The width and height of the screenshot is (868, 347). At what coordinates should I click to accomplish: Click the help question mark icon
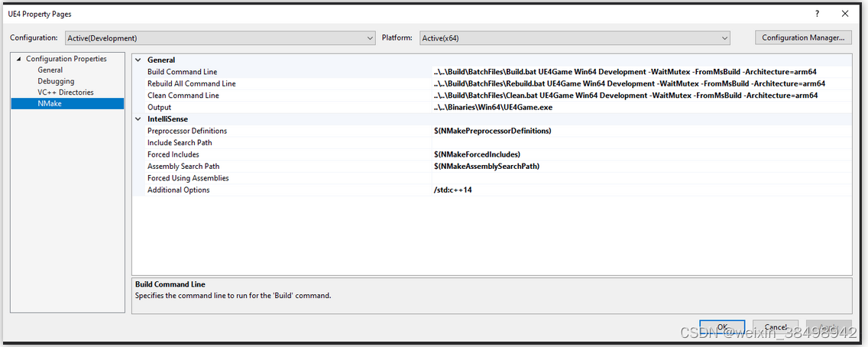click(x=817, y=14)
